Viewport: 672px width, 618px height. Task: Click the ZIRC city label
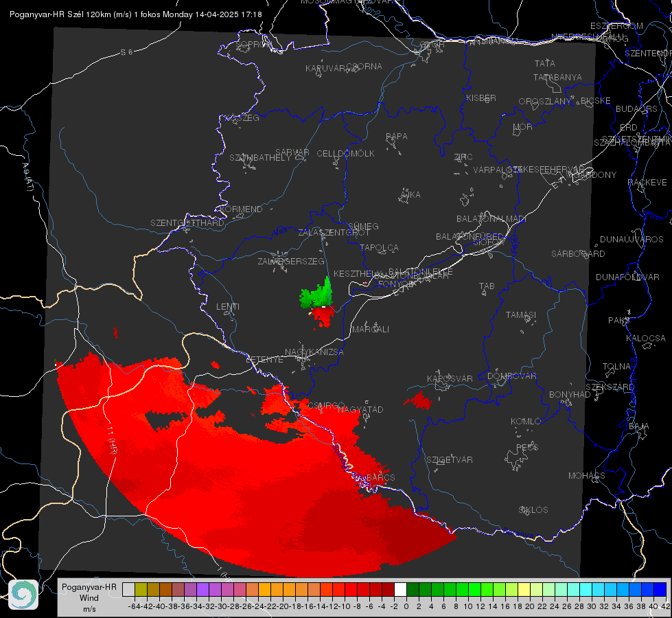463,157
